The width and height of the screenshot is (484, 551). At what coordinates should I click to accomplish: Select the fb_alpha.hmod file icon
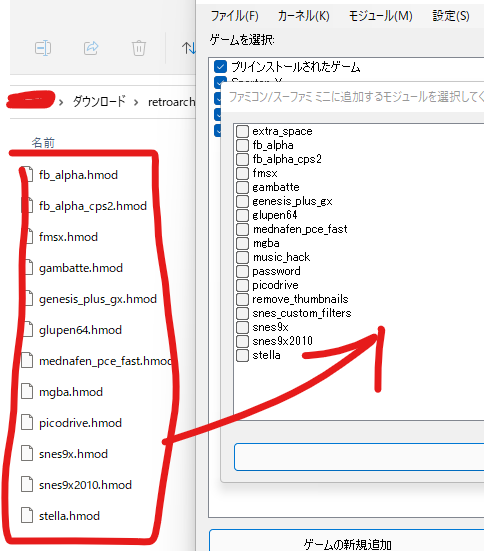[x=27, y=175]
